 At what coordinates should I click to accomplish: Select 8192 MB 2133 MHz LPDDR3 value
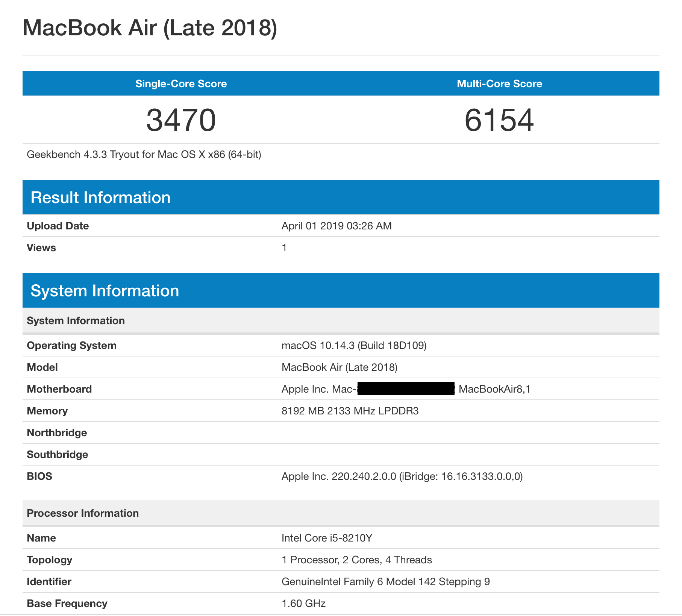point(350,411)
